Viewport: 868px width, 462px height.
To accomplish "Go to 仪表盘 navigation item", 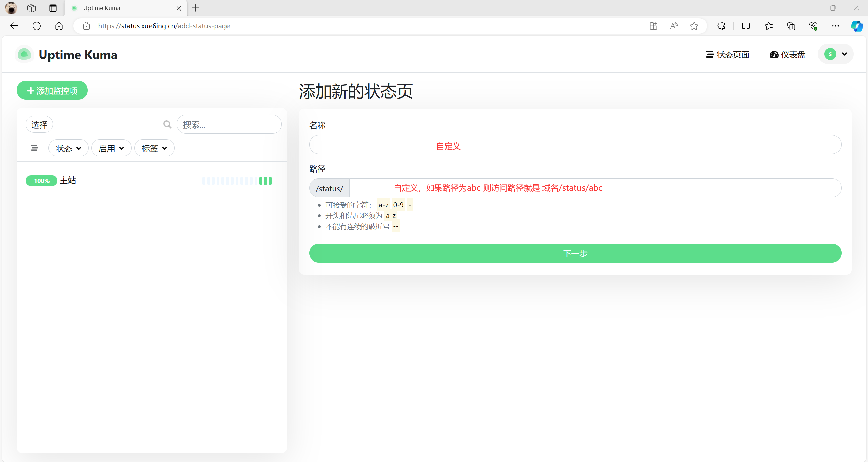I will pyautogui.click(x=787, y=54).
